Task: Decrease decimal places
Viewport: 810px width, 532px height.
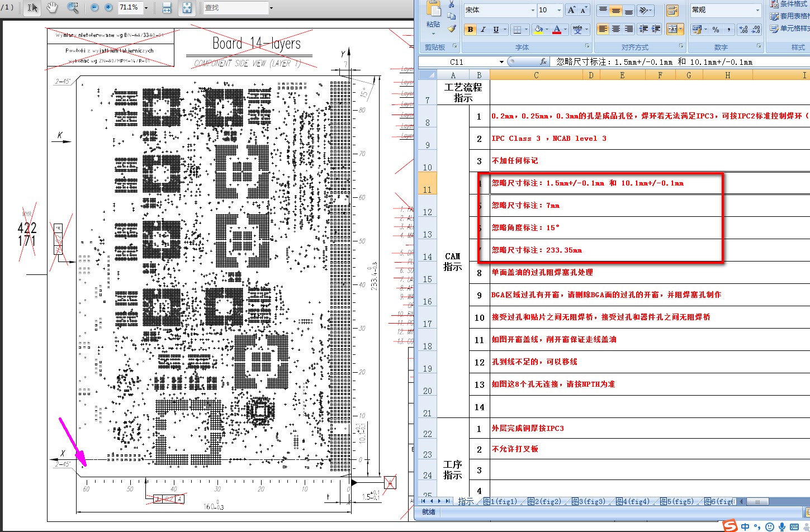Action: [756, 29]
